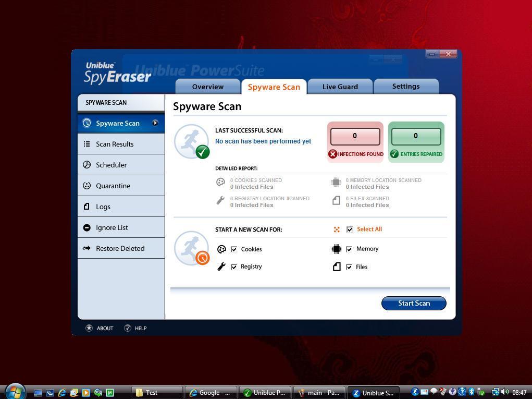Switch to main - Pa... taskbar button
Screen dimensions: 532x399
click(x=319, y=393)
